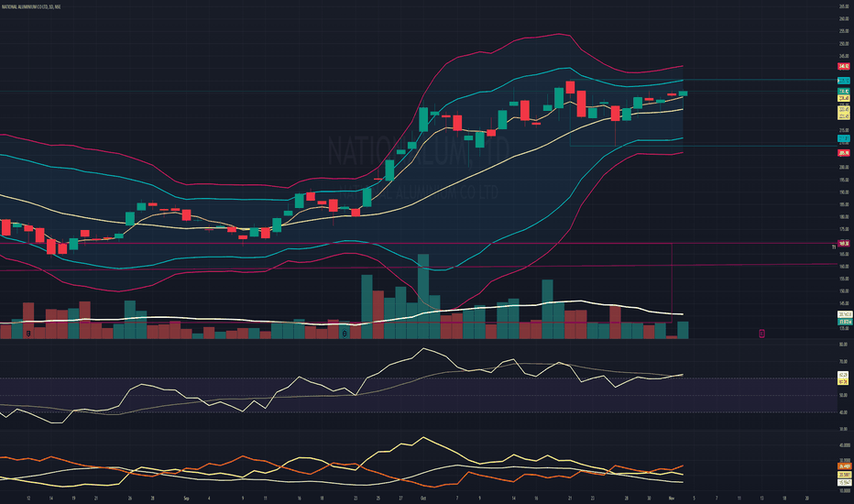Screen dimensions: 854x504
Task: Click the '250.00' price axis label
Action: [x=844, y=44]
